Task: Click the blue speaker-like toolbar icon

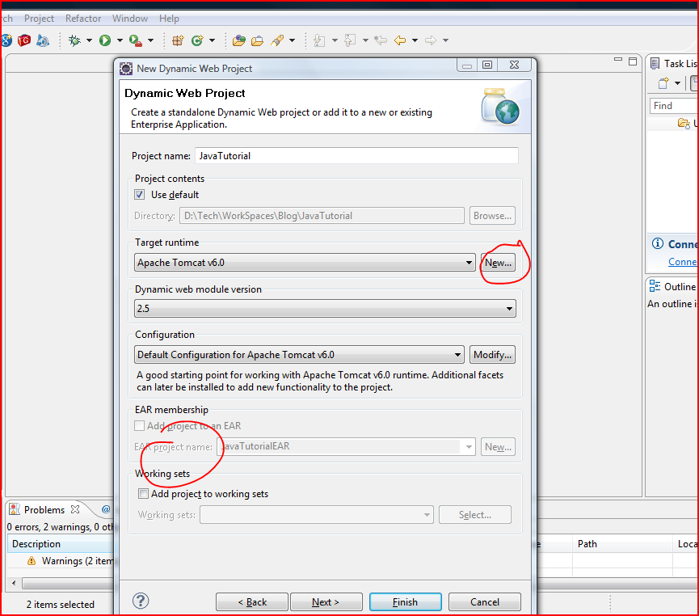Action: [x=43, y=40]
